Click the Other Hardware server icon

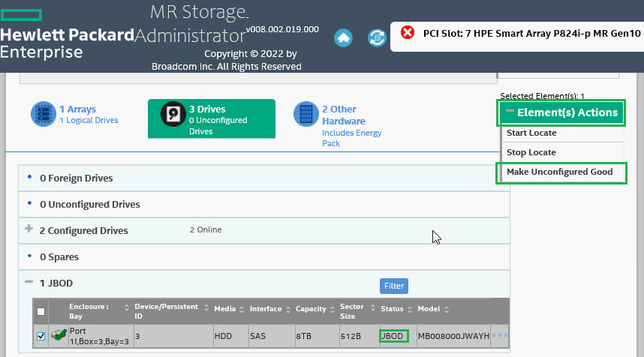305,115
